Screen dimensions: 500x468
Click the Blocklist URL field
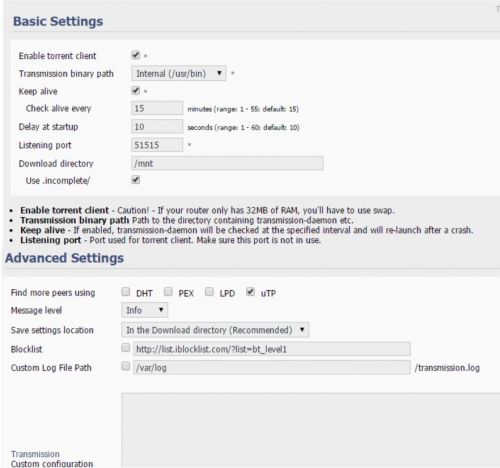272,349
